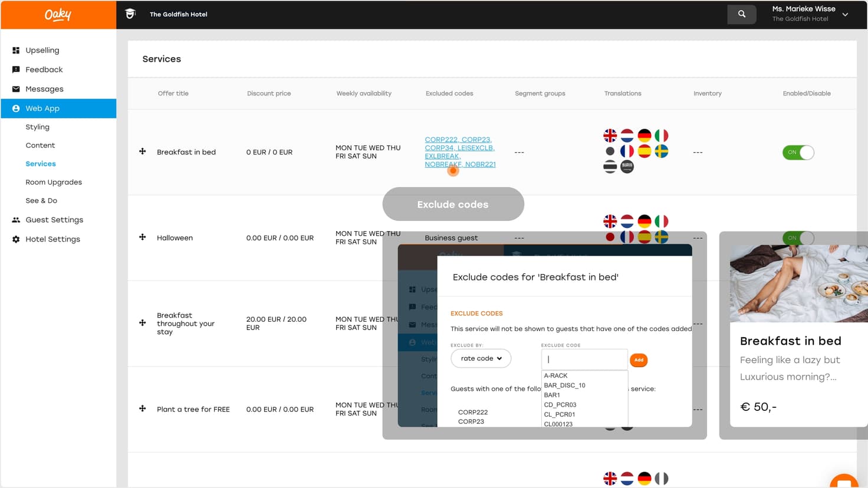This screenshot has height=488, width=868.
Task: Go to Room Upgrades submenu item
Action: [54, 182]
